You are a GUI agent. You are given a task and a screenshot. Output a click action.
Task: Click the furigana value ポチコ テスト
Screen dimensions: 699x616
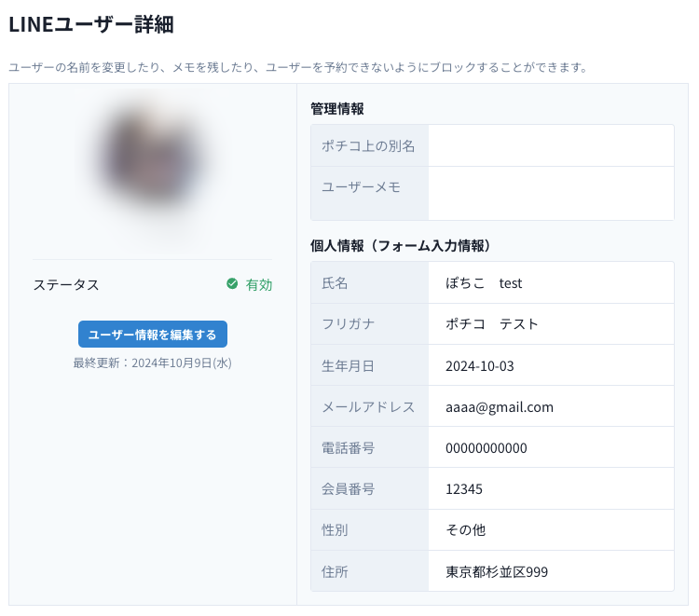coord(492,324)
